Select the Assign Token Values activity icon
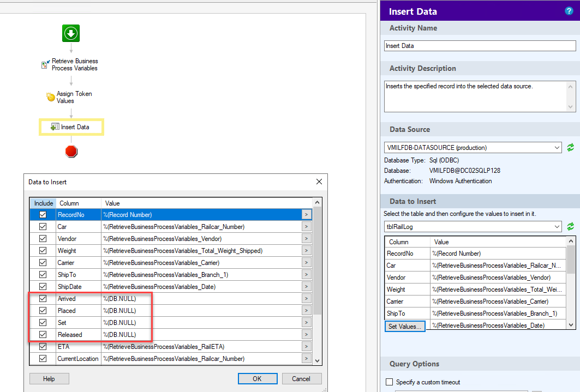Image resolution: width=580 pixels, height=392 pixels. point(51,97)
